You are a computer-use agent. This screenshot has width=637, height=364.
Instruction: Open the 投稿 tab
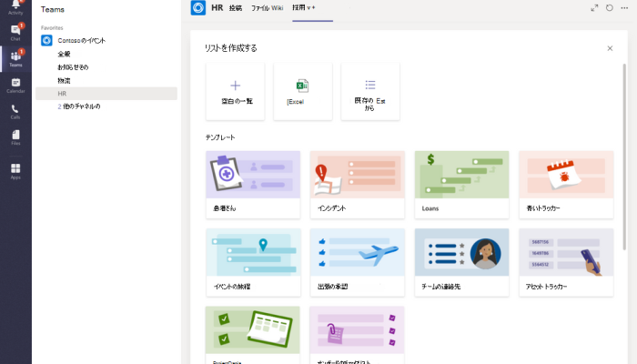point(236,8)
